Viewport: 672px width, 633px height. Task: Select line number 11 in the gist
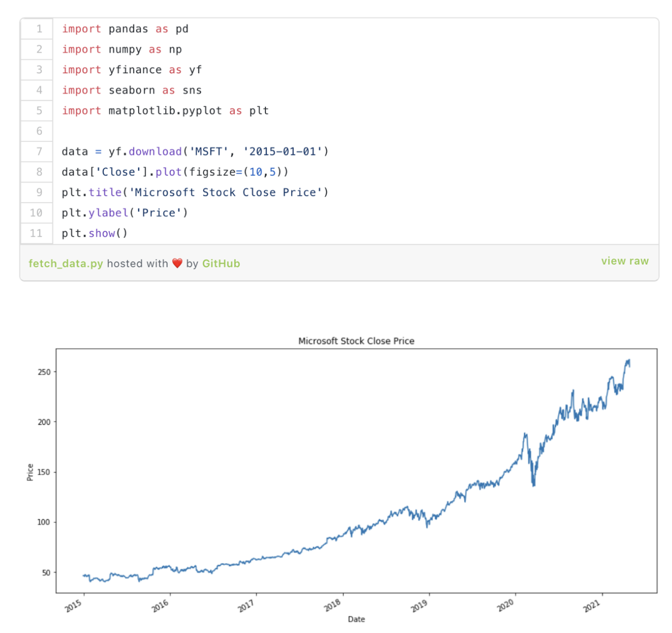pyautogui.click(x=37, y=233)
